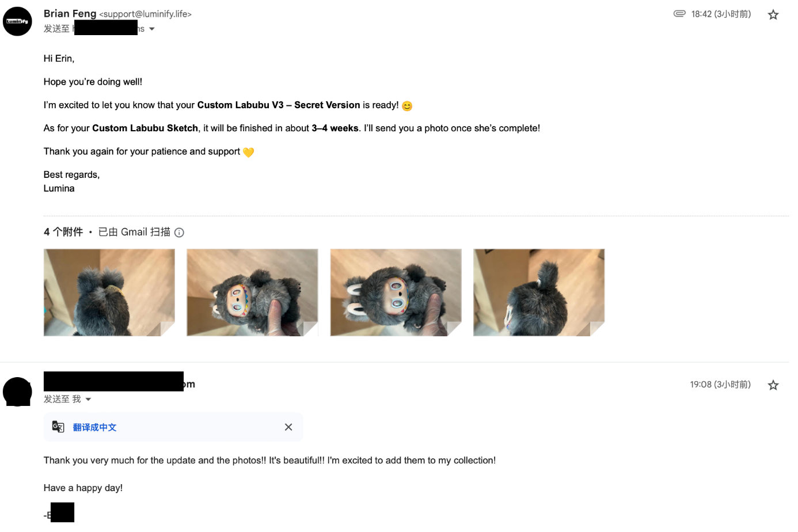Open fourth attachment photo of Labubu tail
798x532 pixels.
click(539, 292)
